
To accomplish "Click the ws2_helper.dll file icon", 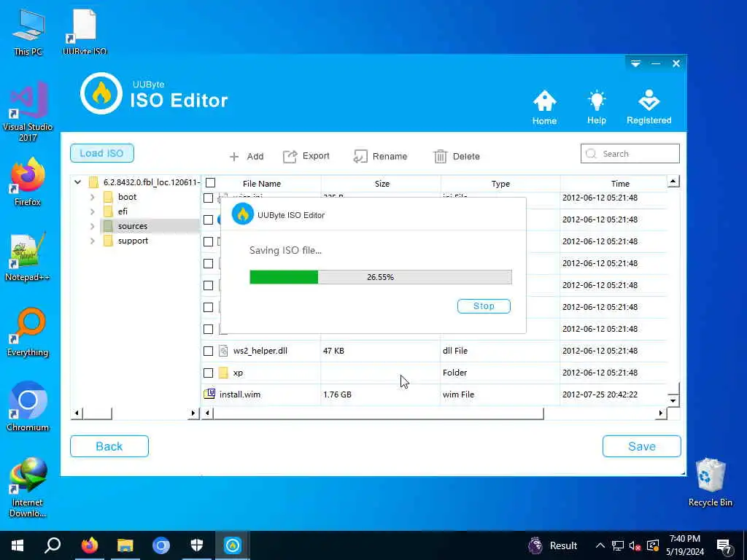I will click(x=223, y=351).
